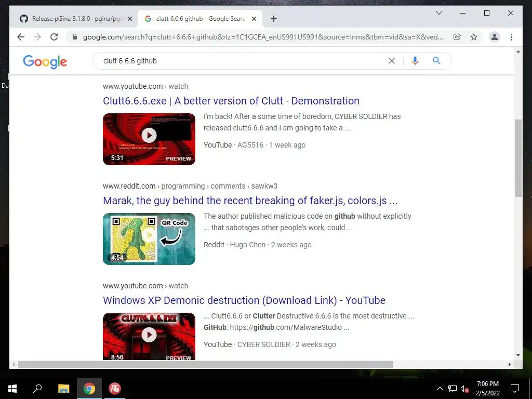532x399 pixels.
Task: Add a new Chrome tab
Action: [x=274, y=19]
